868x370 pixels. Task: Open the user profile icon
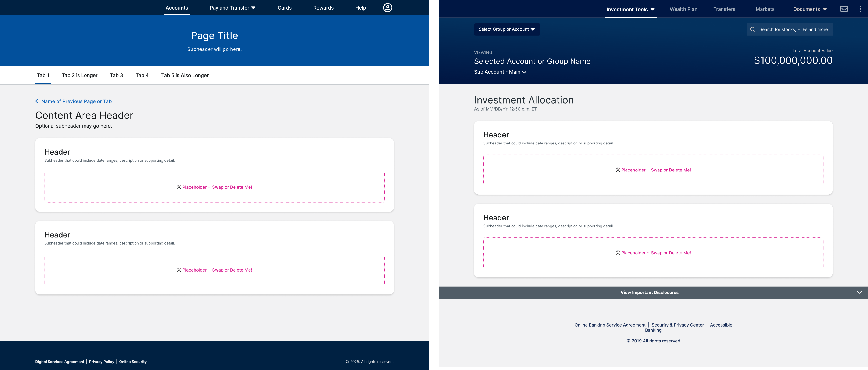(388, 8)
